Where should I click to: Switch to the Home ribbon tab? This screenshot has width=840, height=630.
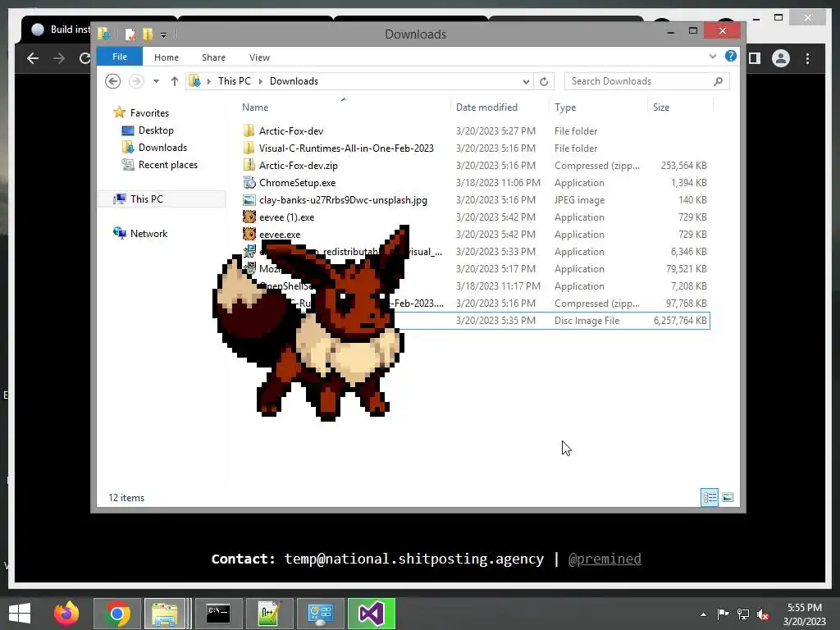click(x=166, y=57)
